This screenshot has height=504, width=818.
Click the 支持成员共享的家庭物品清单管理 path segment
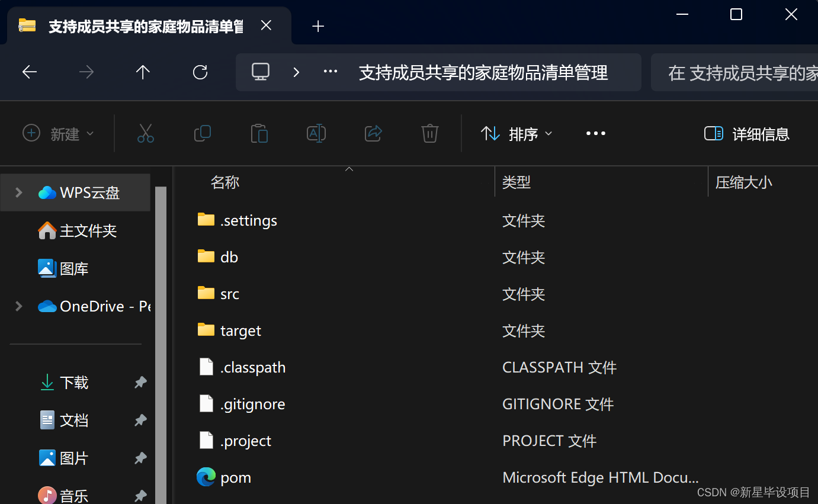tap(483, 73)
